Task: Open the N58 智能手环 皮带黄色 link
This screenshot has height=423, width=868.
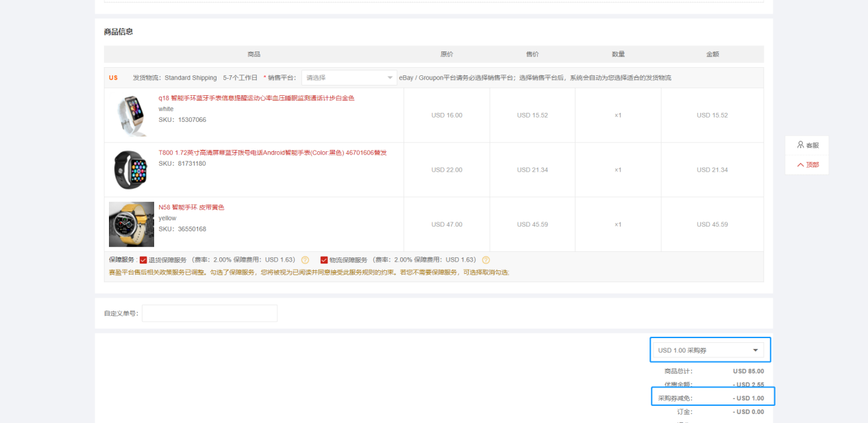Action: 191,207
